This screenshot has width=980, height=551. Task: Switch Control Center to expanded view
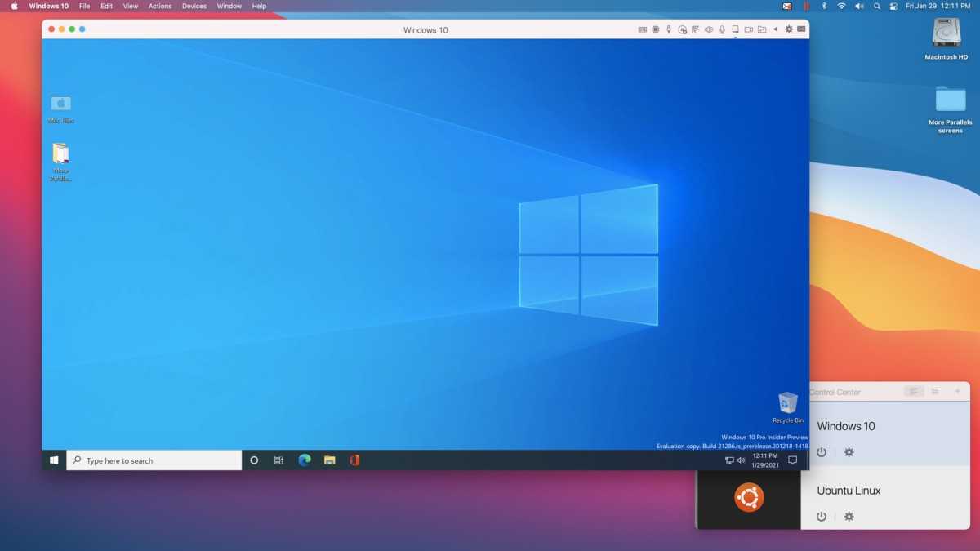[914, 392]
